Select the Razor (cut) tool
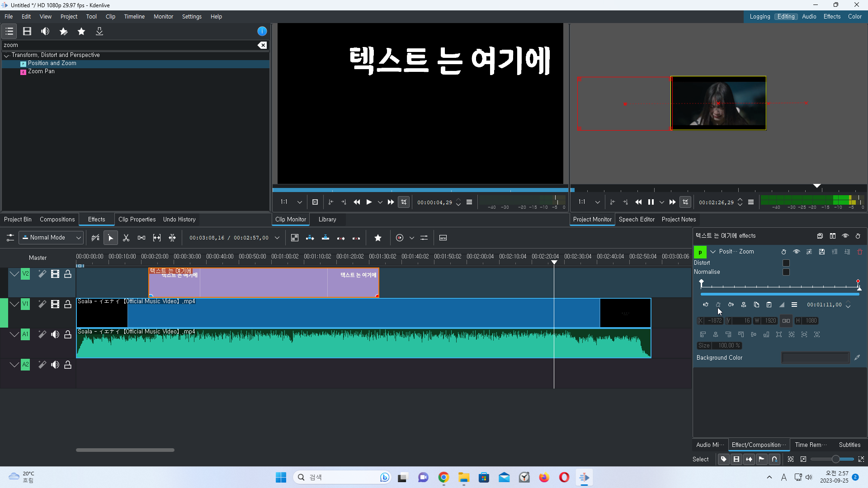This screenshot has height=488, width=868. [126, 238]
